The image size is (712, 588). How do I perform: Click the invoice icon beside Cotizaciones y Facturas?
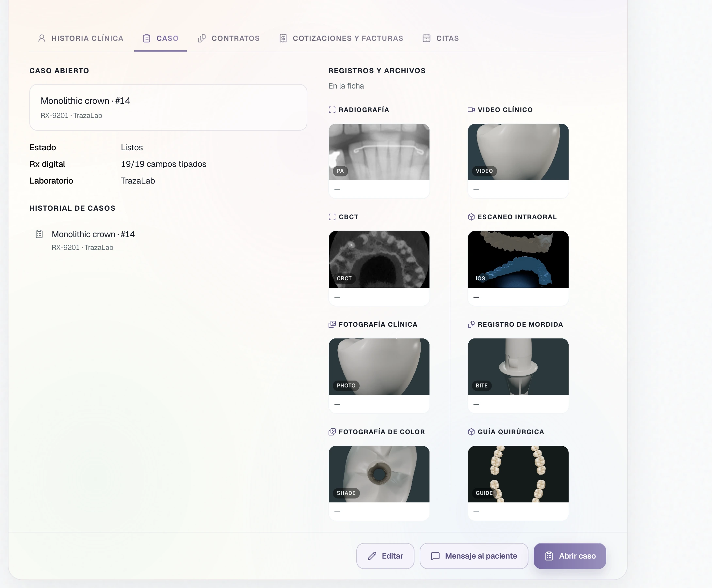point(283,38)
